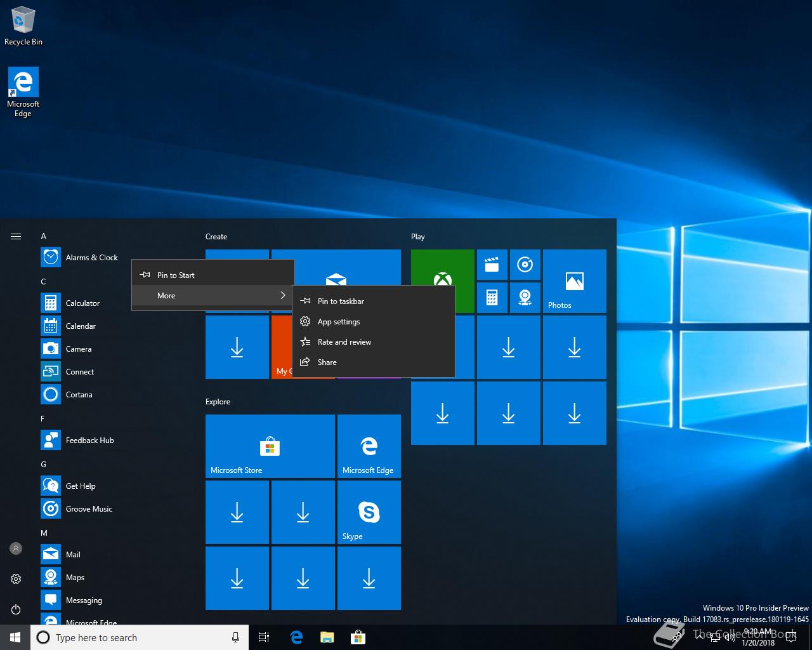This screenshot has height=650, width=812.
Task: Open the Microsoft Store tile
Action: (270, 446)
